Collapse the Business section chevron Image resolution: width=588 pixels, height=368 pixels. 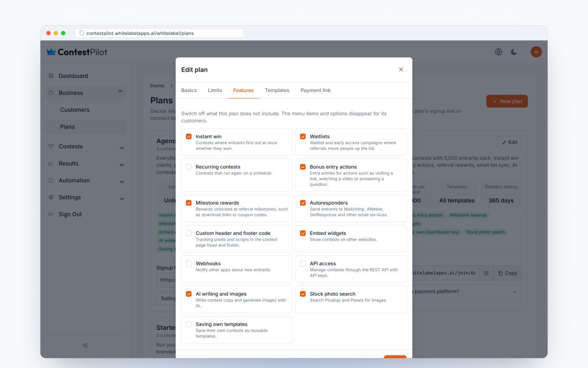(x=120, y=92)
